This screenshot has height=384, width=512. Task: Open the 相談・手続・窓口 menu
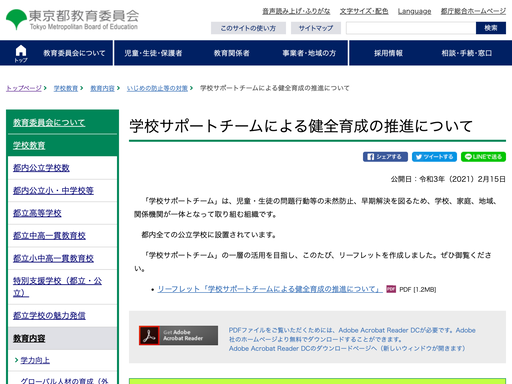point(467,53)
